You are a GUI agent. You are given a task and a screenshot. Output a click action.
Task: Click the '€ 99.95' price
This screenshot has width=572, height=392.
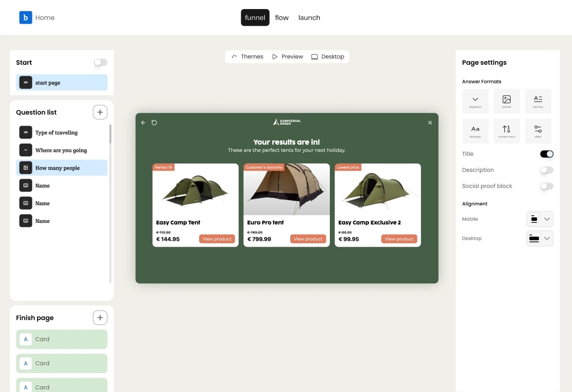349,239
